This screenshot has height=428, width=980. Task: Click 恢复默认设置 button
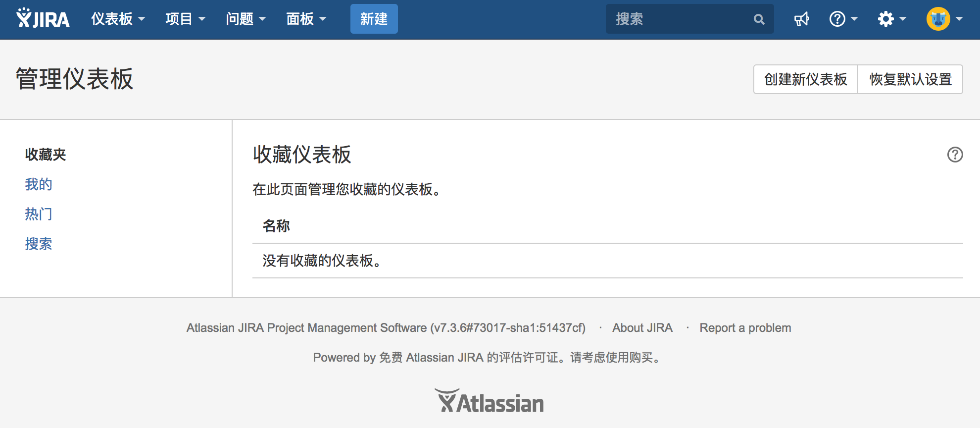pyautogui.click(x=910, y=79)
